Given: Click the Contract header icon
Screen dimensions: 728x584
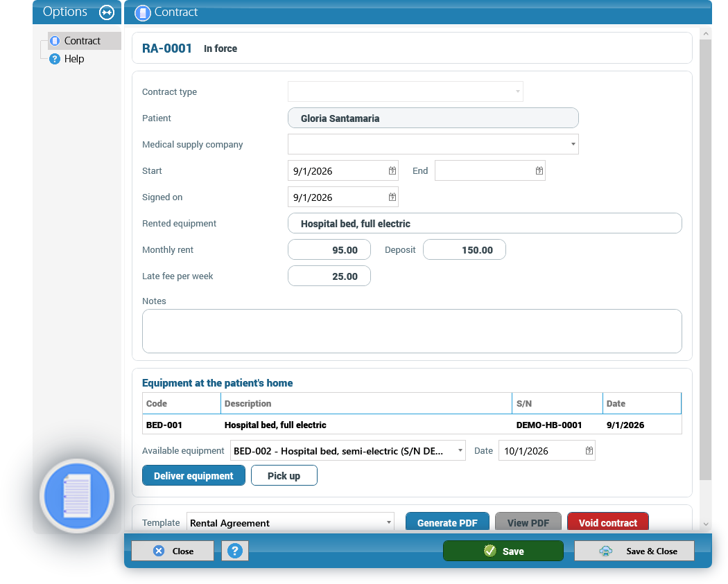Looking at the screenshot, I should point(143,12).
